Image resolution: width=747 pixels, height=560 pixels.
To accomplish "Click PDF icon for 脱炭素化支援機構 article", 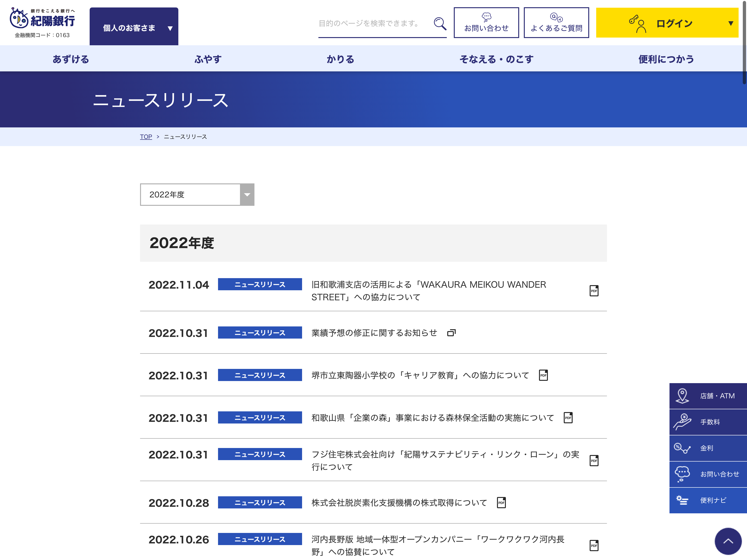I will (501, 503).
